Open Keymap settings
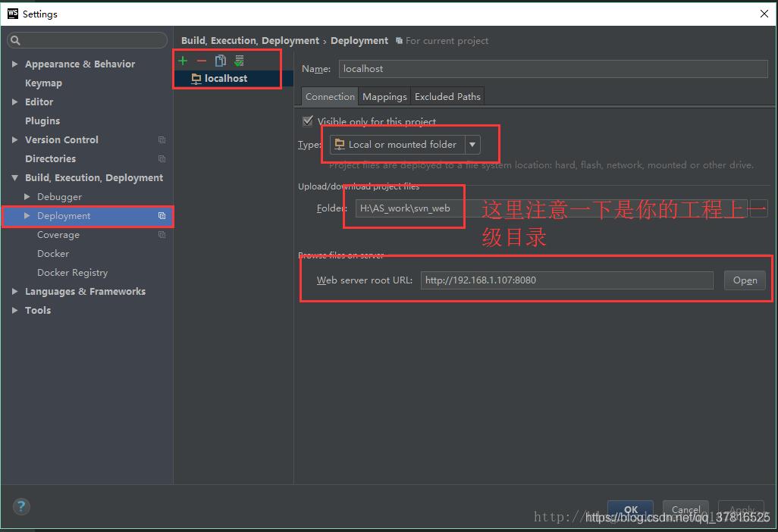 click(x=44, y=83)
